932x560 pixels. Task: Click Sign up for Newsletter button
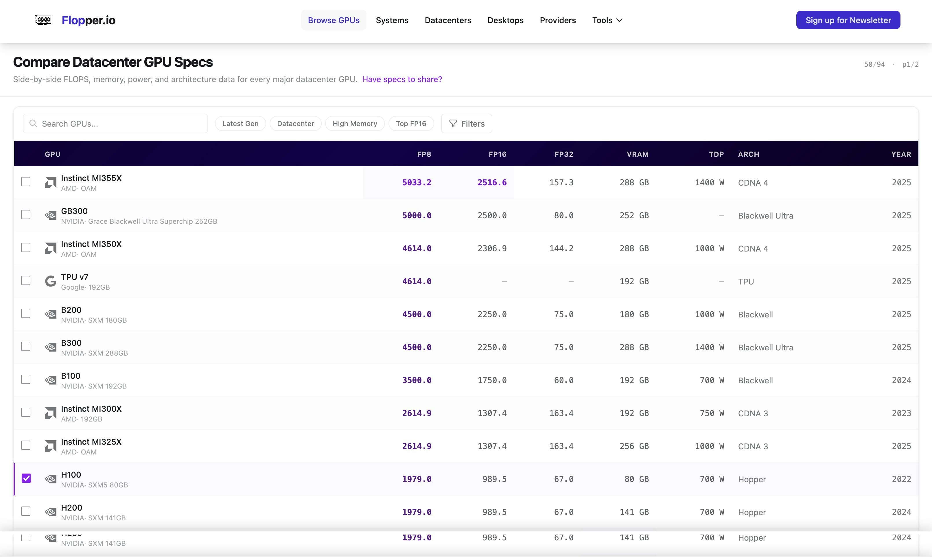click(848, 20)
